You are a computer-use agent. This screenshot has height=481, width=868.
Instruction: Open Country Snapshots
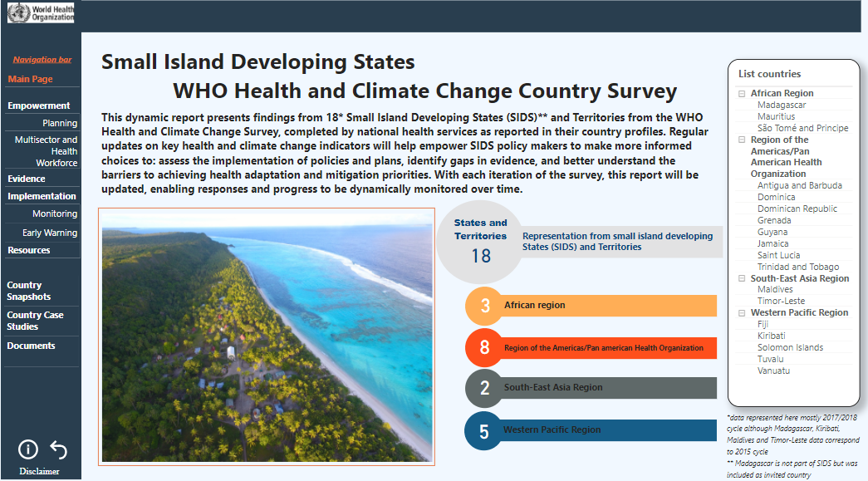point(29,291)
